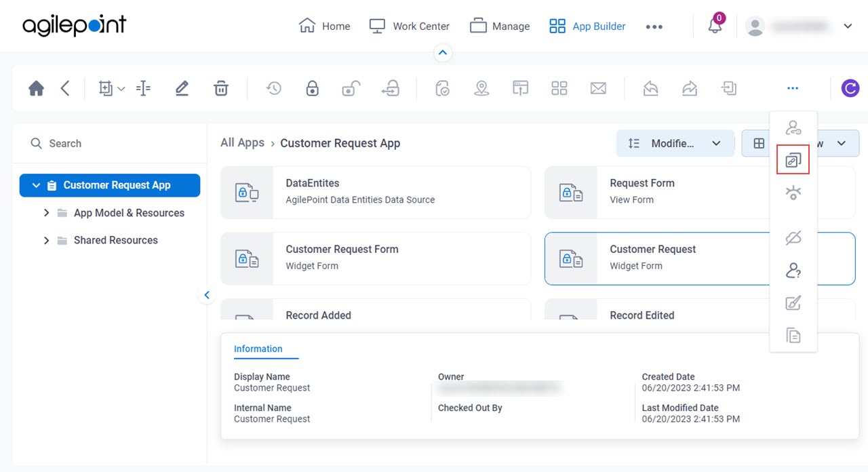Open the DataEntites data source card
Screen dimensions: 868x472
tap(376, 193)
